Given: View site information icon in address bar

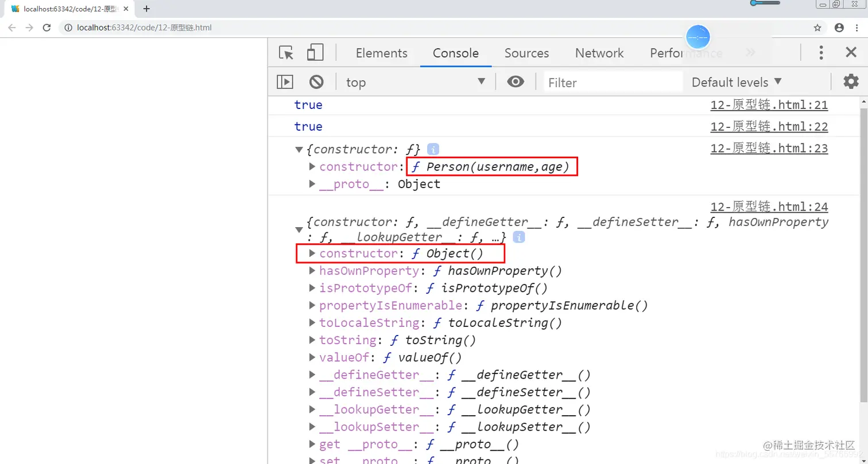Looking at the screenshot, I should (x=68, y=28).
